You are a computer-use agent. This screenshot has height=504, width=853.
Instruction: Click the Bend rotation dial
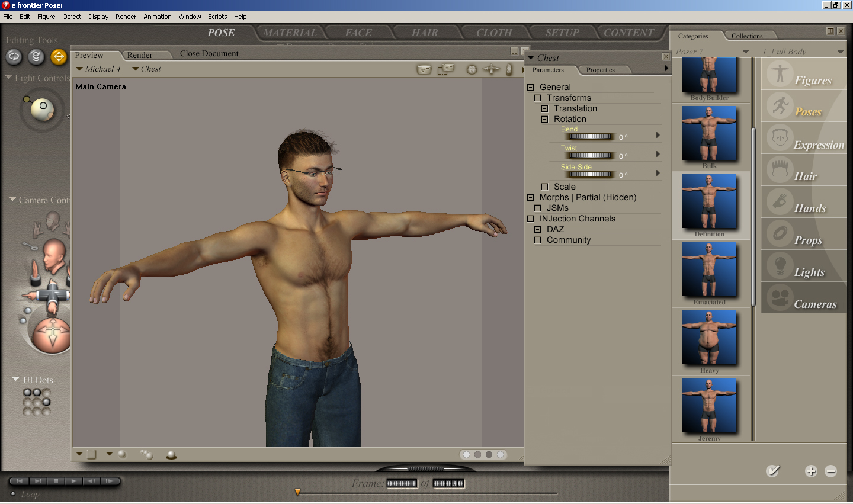(591, 137)
